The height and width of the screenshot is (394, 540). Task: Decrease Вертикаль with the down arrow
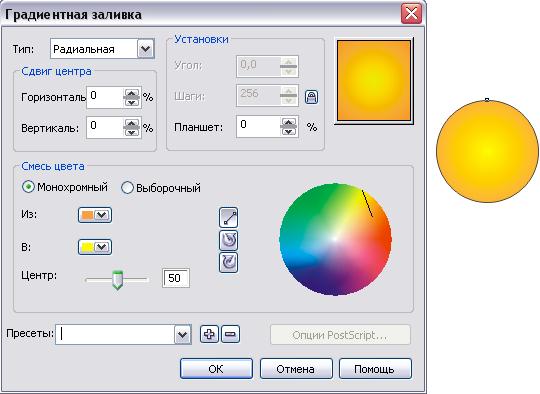[132, 132]
